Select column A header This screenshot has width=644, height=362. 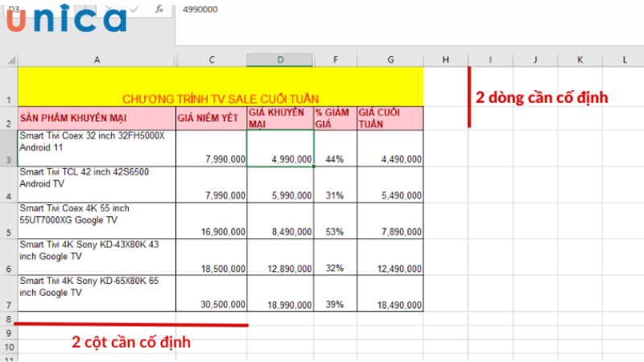tap(97, 60)
